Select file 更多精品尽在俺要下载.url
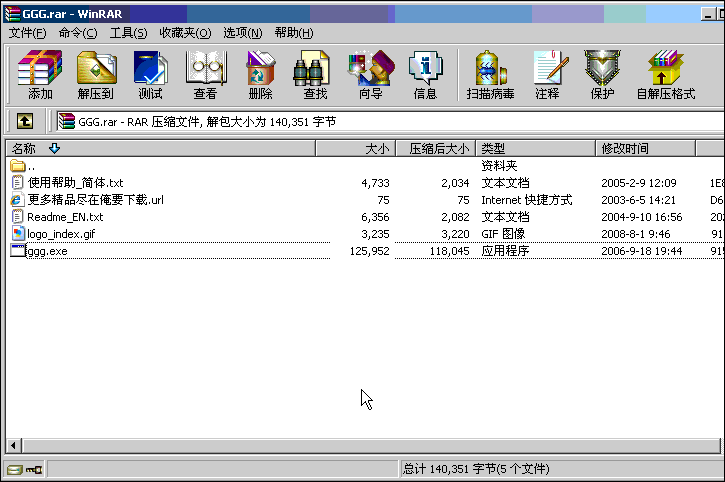The width and height of the screenshot is (725, 482). click(x=95, y=200)
